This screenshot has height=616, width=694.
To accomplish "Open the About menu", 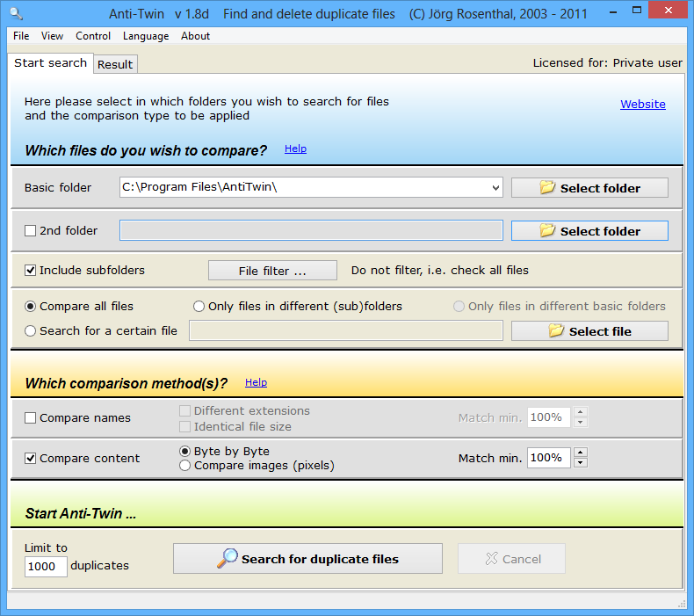I will tap(195, 36).
